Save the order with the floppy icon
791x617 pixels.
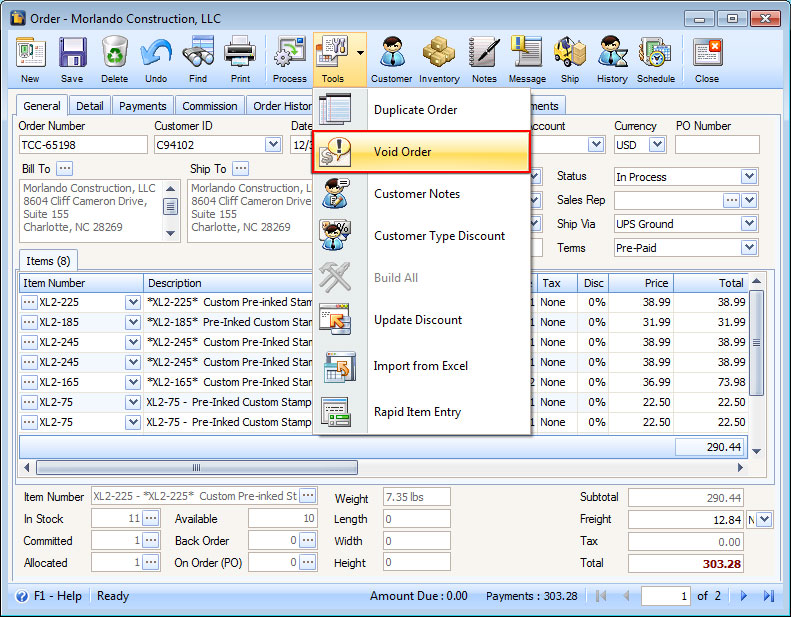[x=72, y=59]
